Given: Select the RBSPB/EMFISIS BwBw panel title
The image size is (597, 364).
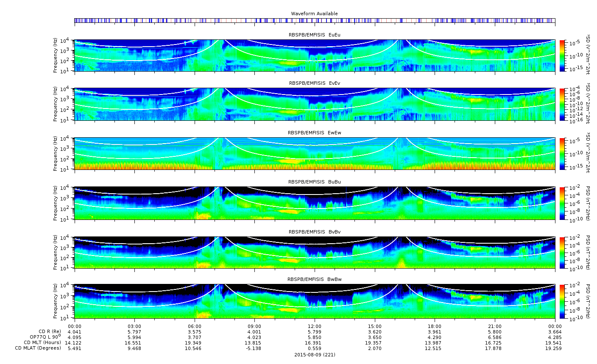Looking at the screenshot, I should click(314, 279).
